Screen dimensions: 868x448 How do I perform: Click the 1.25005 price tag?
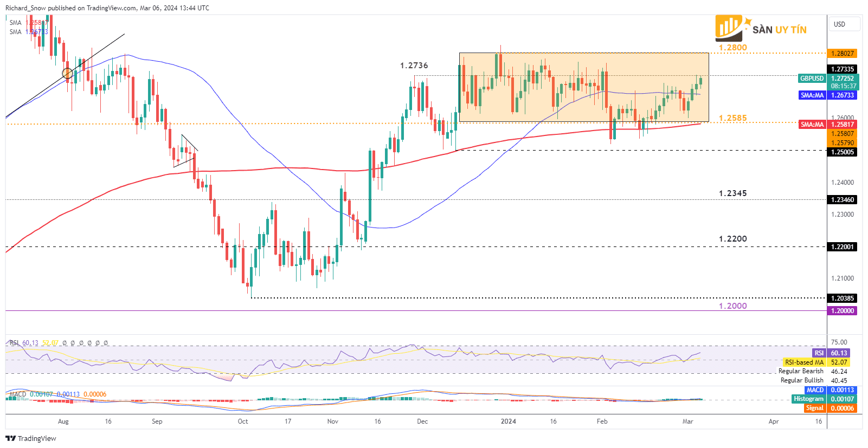point(843,152)
